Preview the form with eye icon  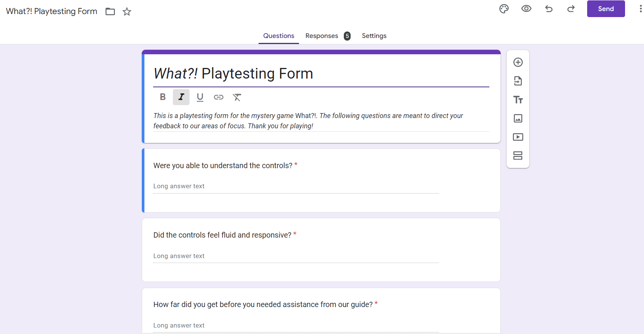click(526, 9)
